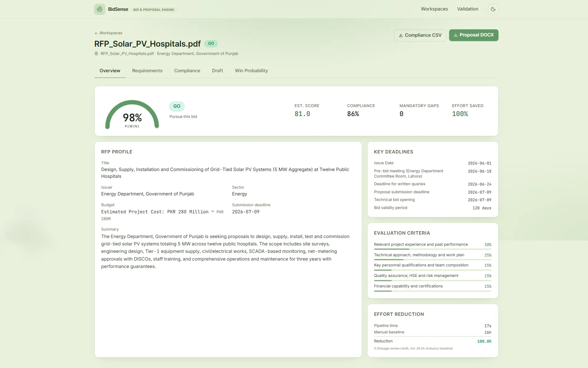The width and height of the screenshot is (588, 368).
Task: Click the Sector value Energy
Action: click(x=240, y=194)
